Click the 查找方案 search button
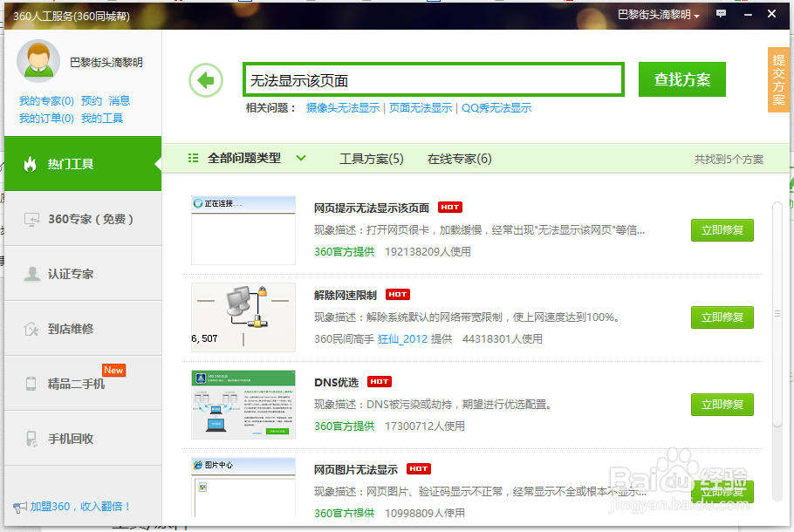794x532 pixels. pyautogui.click(x=682, y=79)
